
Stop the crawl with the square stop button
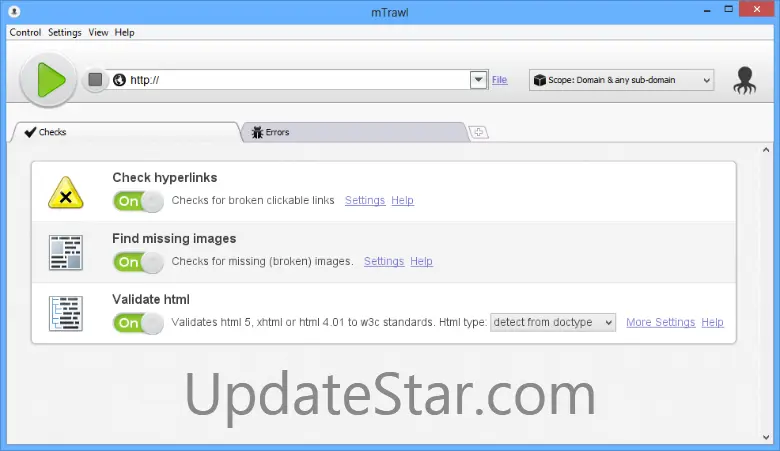(x=95, y=80)
